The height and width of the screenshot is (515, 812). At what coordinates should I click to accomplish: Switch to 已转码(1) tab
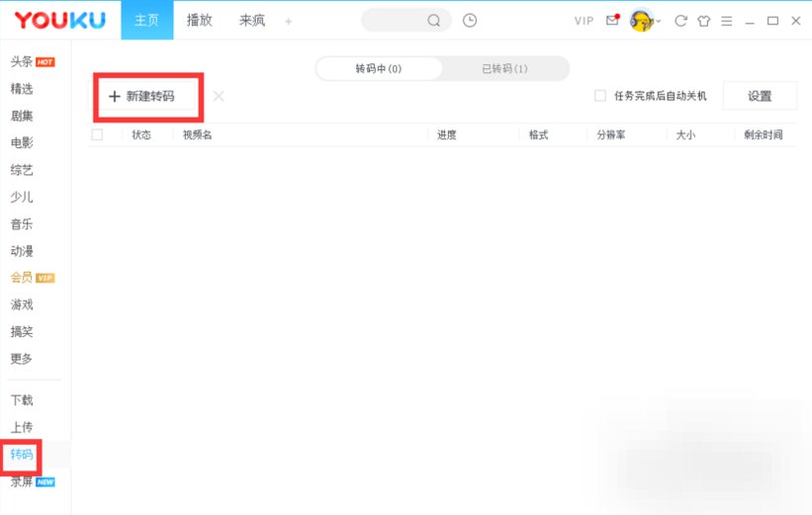[505, 68]
